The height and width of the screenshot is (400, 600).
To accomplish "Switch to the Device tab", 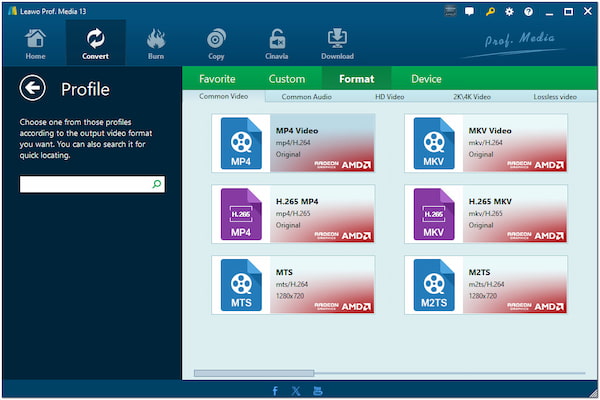I will click(426, 79).
